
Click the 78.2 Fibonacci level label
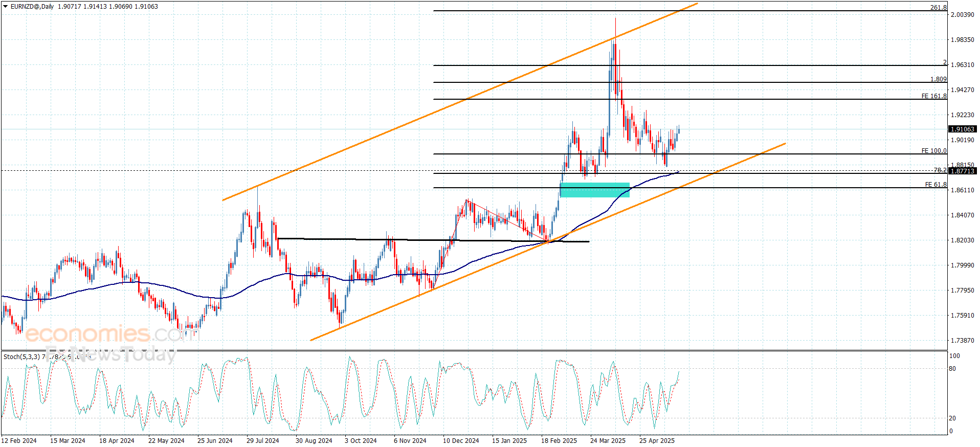940,170
